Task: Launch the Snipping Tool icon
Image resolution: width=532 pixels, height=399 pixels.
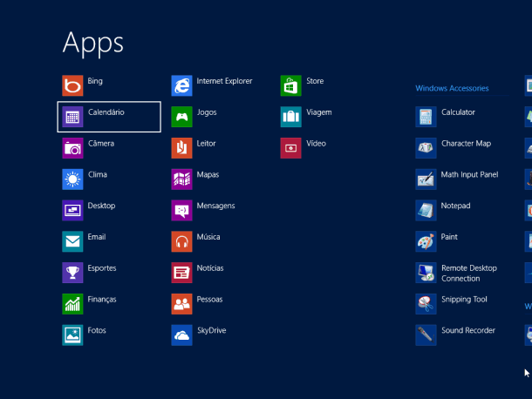Action: (426, 304)
